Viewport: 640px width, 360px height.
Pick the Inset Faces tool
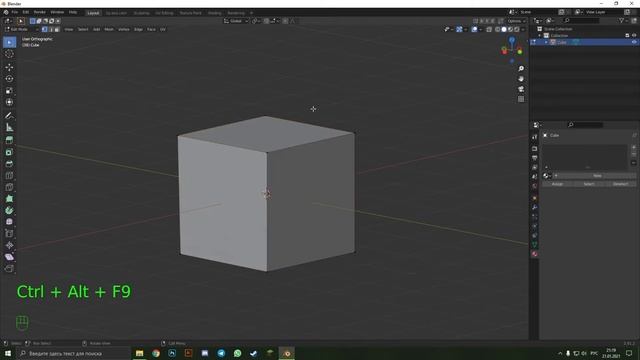[9, 152]
